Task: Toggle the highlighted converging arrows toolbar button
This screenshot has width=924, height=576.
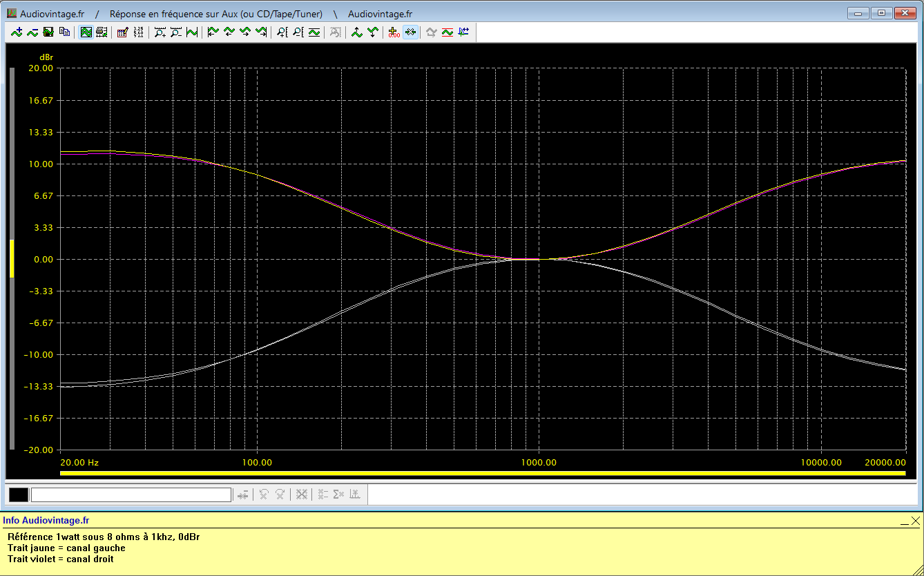Action: coord(410,32)
